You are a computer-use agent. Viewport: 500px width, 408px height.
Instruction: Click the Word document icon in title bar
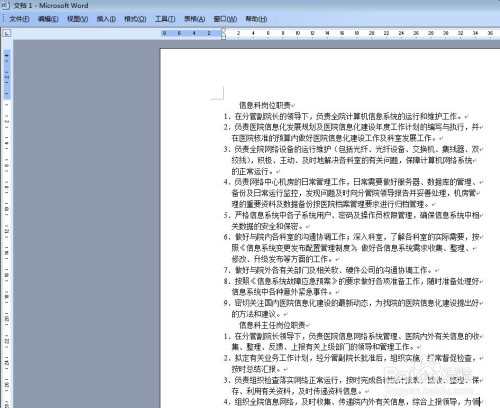click(x=6, y=5)
